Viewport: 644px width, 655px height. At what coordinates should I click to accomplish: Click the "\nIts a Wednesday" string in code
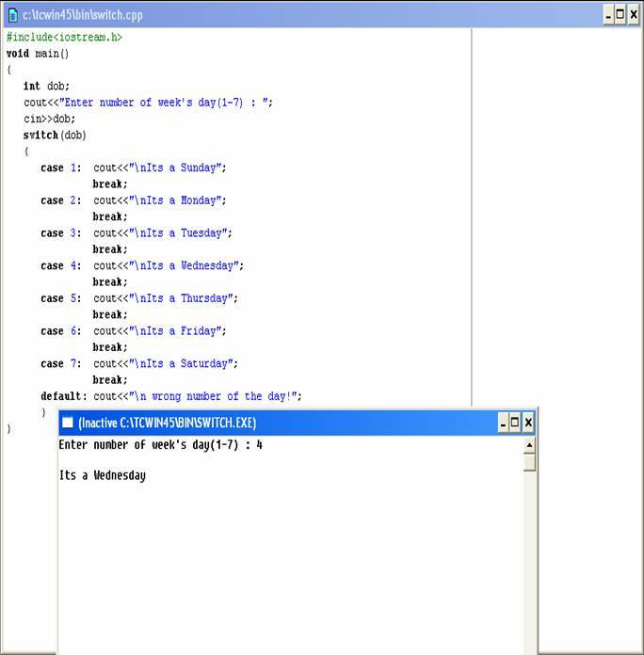click(184, 265)
